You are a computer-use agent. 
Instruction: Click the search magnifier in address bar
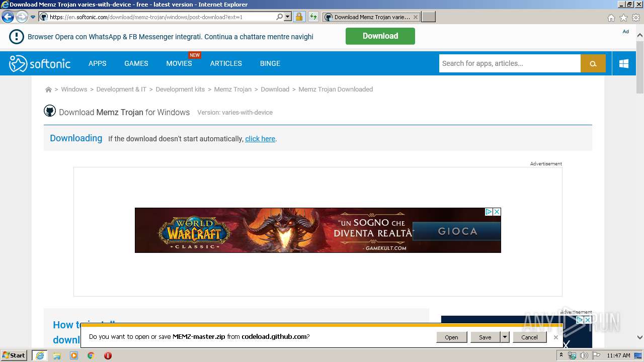[x=280, y=17]
